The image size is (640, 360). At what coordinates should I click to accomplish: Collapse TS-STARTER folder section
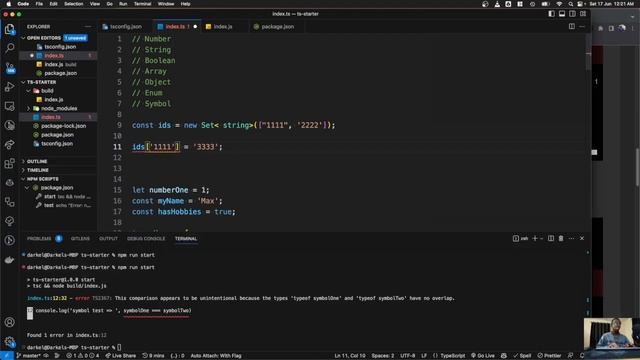[23, 82]
